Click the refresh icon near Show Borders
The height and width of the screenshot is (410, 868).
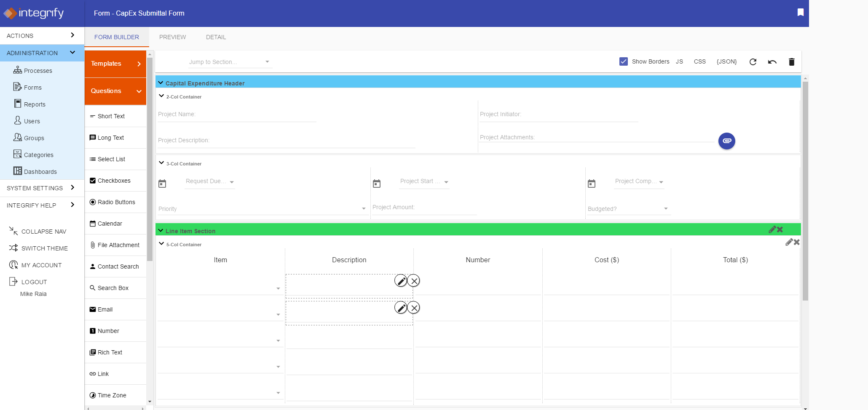(x=753, y=62)
